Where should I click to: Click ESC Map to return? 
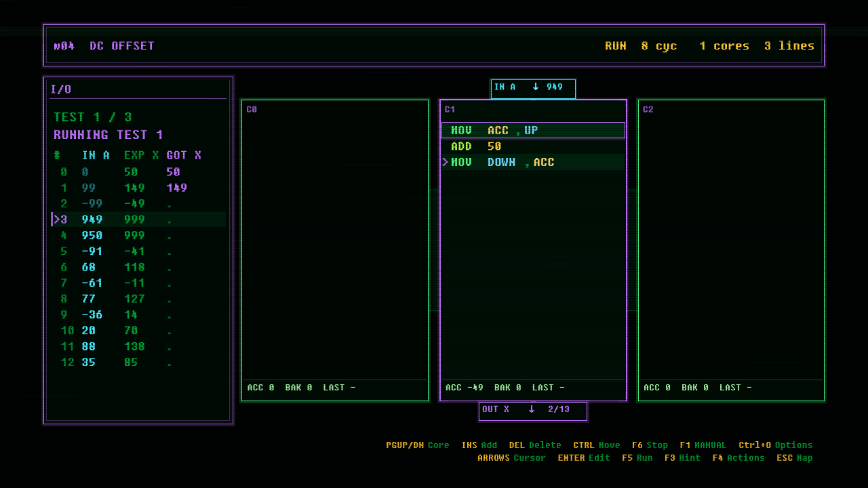pyautogui.click(x=795, y=458)
